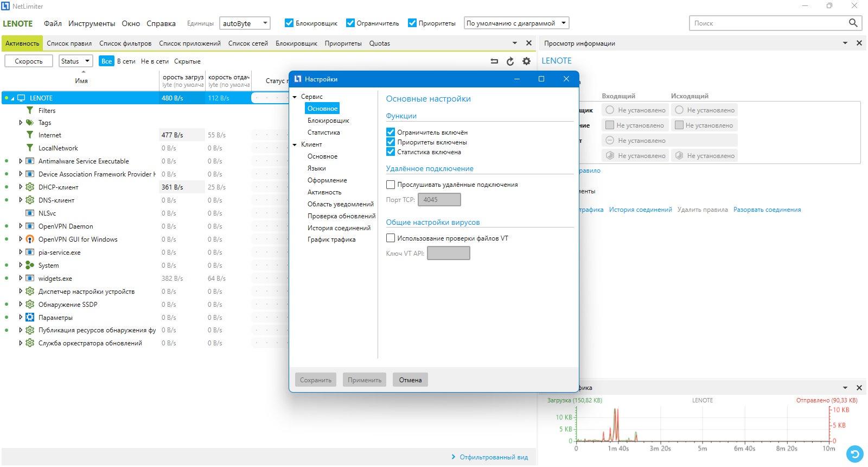The width and height of the screenshot is (868, 467).
Task: Click the OpenVPN GUI for Windows icon
Action: (x=30, y=239)
